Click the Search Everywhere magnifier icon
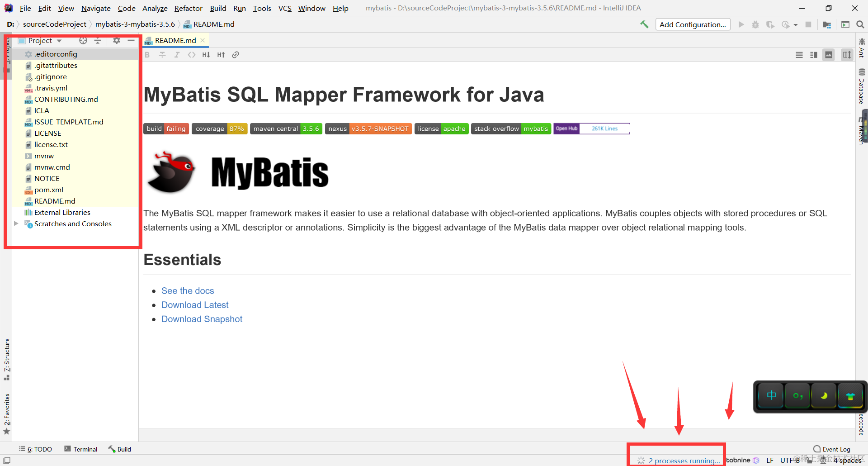The image size is (868, 466). [860, 24]
